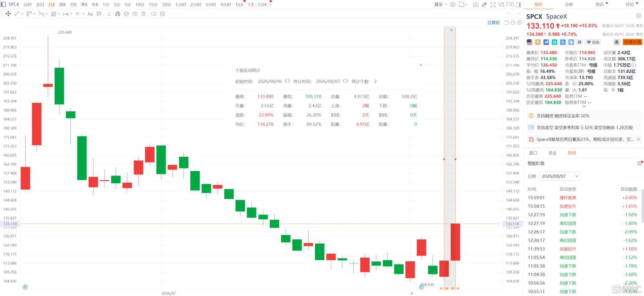Dismiss the SpaceX news banner
Image resolution: width=644 pixels, height=296 pixels.
coord(639,139)
